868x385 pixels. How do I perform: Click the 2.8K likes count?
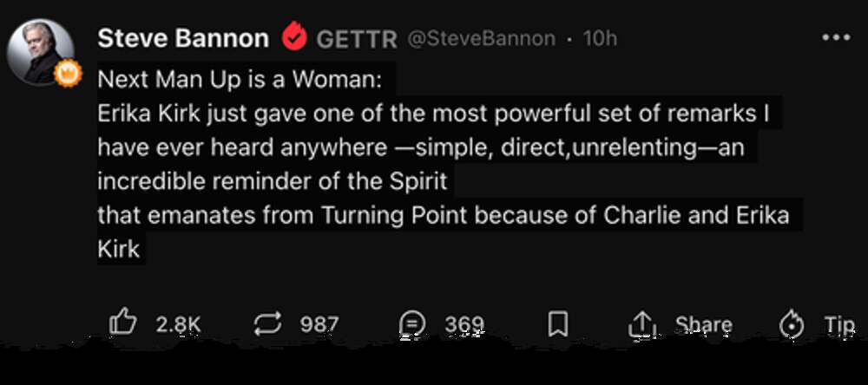179,324
